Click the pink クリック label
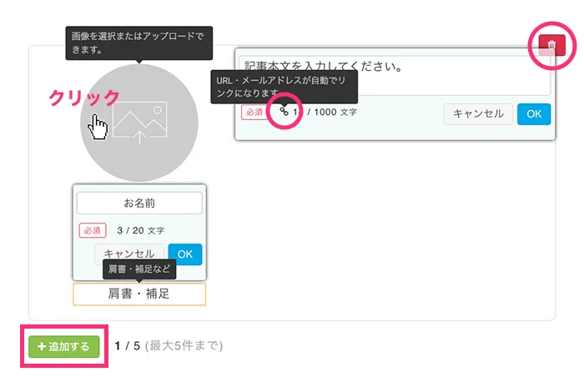Image resolution: width=584 pixels, height=392 pixels. [84, 98]
